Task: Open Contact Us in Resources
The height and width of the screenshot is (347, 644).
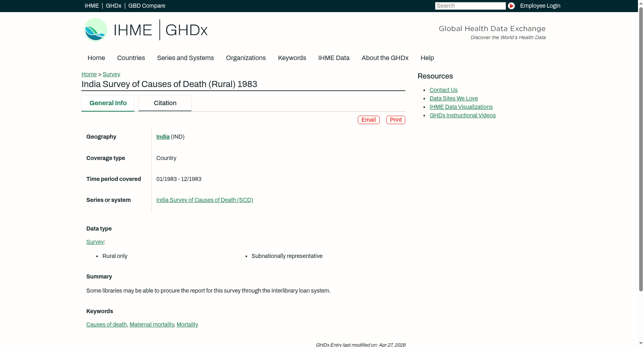Action: point(444,90)
